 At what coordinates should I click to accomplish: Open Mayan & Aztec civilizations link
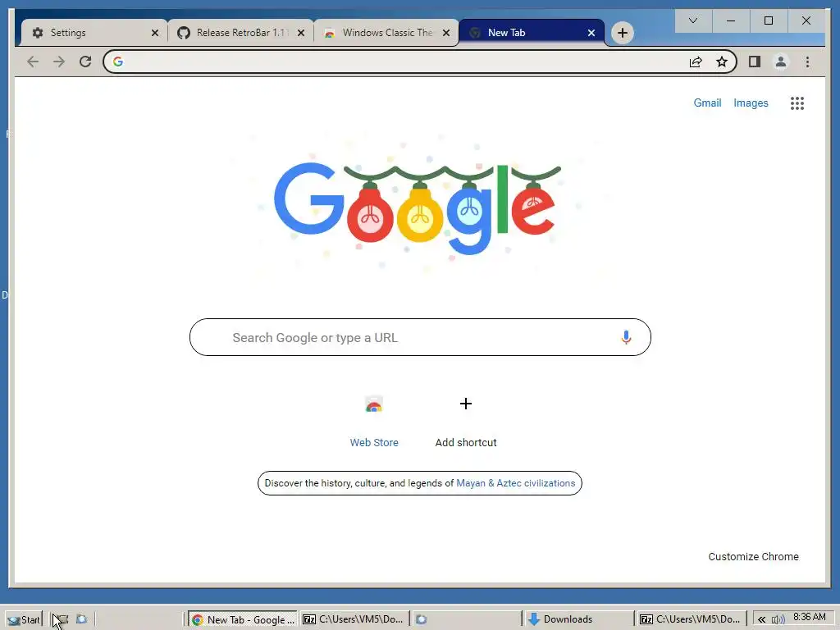515,483
